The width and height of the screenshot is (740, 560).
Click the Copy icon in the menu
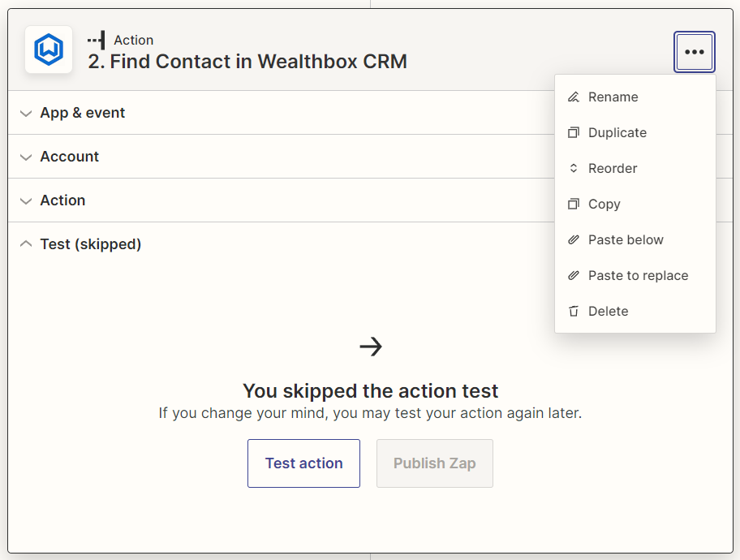point(574,204)
